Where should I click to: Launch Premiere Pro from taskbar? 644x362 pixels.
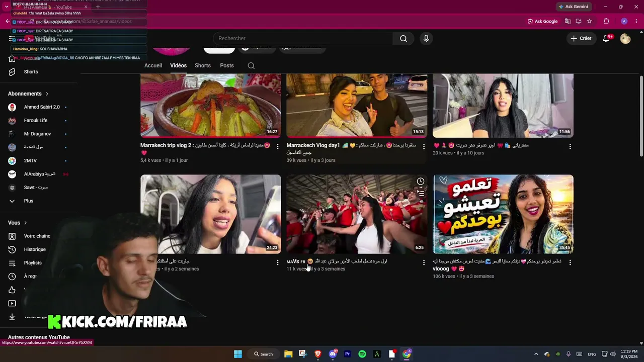347,354
